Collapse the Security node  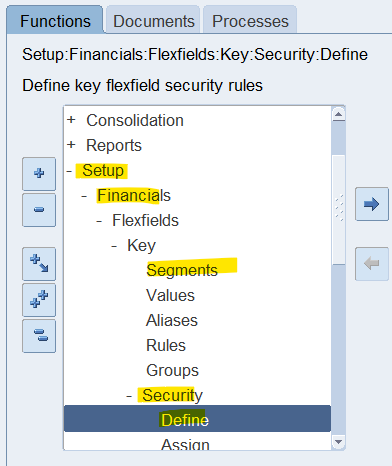129,396
